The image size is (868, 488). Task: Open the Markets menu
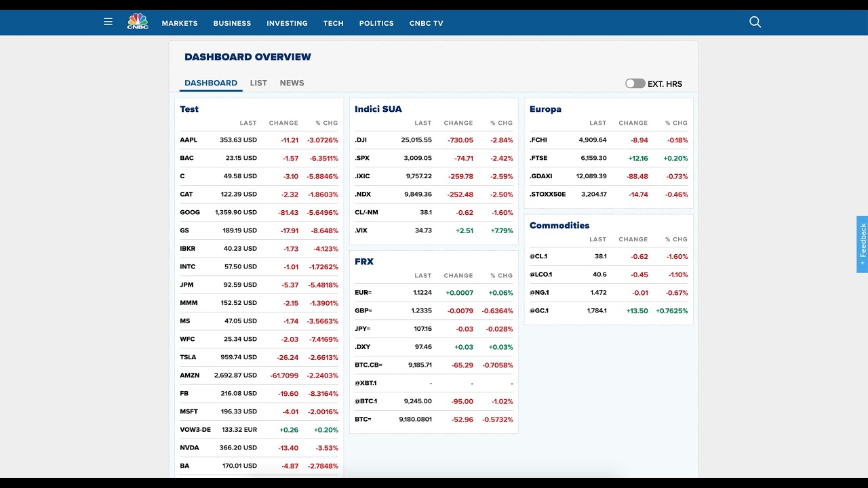pyautogui.click(x=180, y=23)
